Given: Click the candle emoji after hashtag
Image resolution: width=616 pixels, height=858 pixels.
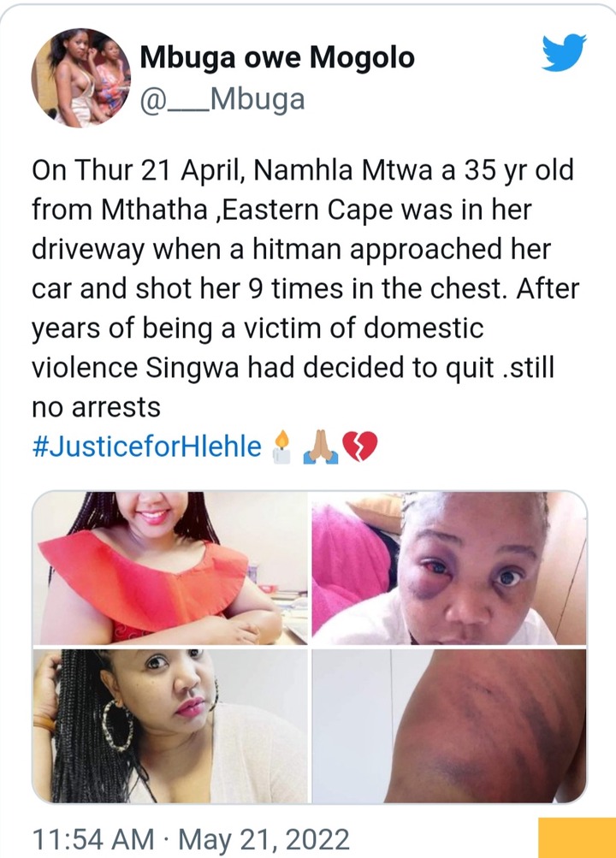Looking at the screenshot, I should tap(281, 447).
